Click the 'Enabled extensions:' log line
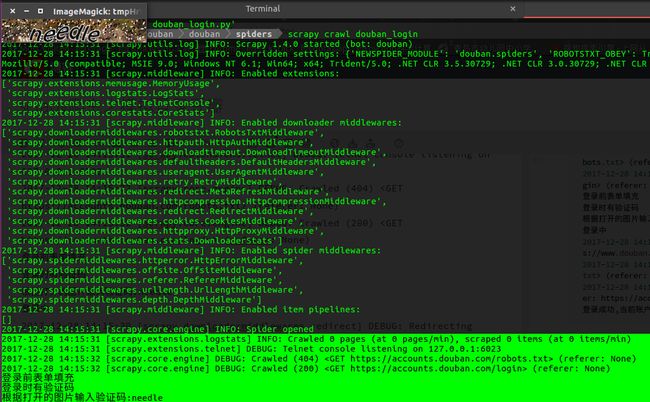 pos(170,73)
